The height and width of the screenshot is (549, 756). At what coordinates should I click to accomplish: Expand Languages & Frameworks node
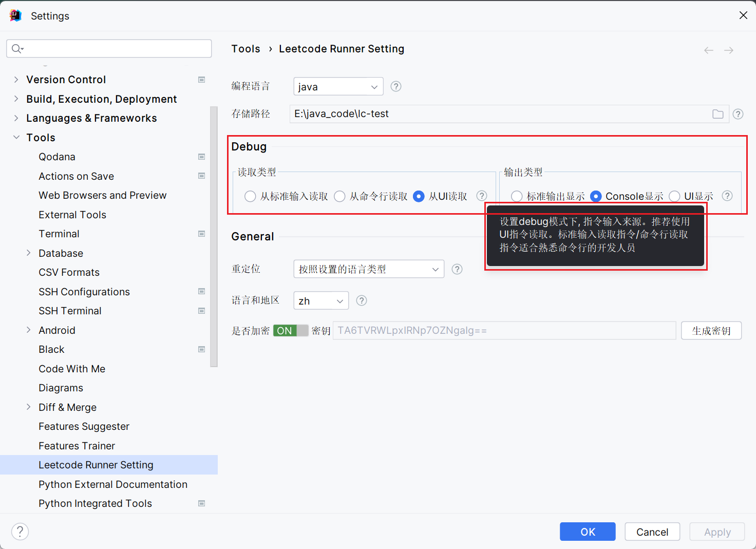[16, 118]
